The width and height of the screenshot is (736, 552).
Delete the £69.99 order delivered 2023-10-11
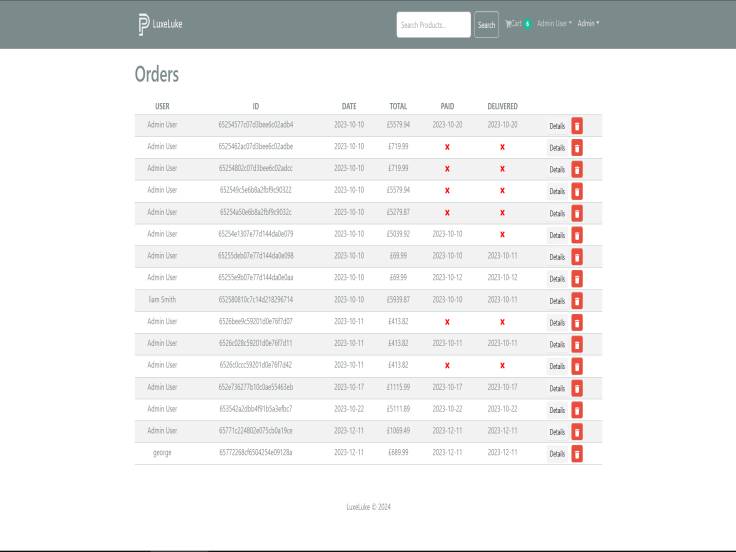click(577, 257)
